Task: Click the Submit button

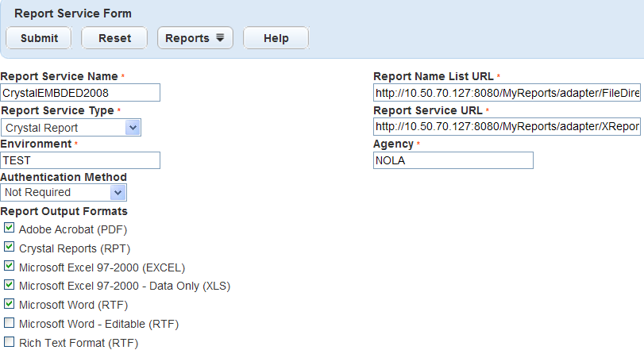Action: point(38,38)
